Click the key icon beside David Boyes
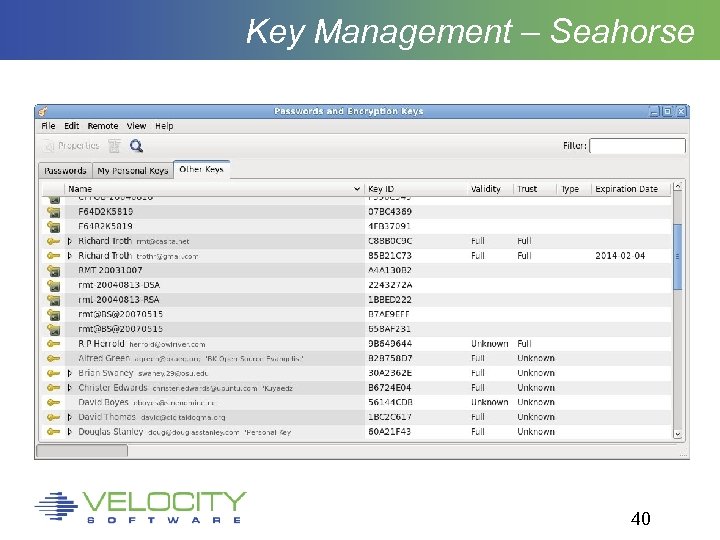The height and width of the screenshot is (540, 720). 53,402
